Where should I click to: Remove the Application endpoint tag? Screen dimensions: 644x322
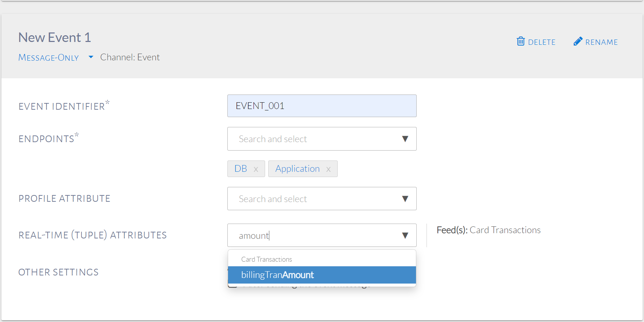pyautogui.click(x=329, y=169)
